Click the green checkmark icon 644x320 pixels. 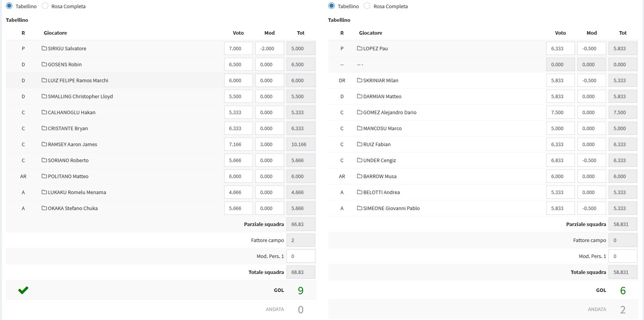click(23, 290)
